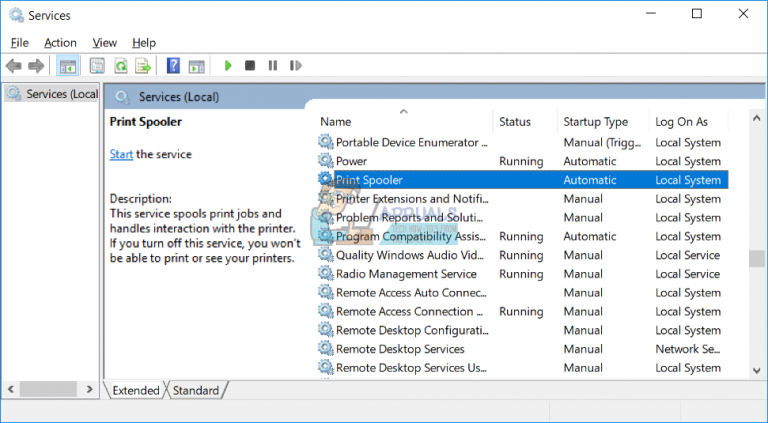Switch to the Extended tab
Screen dimensions: 768x423
[136, 390]
